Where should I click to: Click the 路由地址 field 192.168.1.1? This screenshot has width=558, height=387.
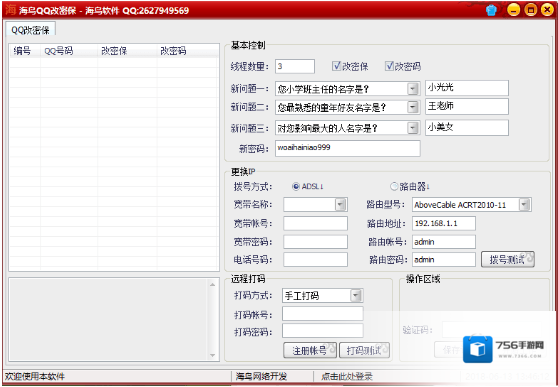(x=444, y=224)
